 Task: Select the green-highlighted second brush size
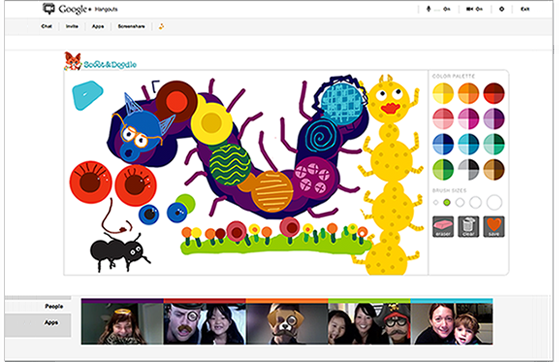tap(447, 203)
